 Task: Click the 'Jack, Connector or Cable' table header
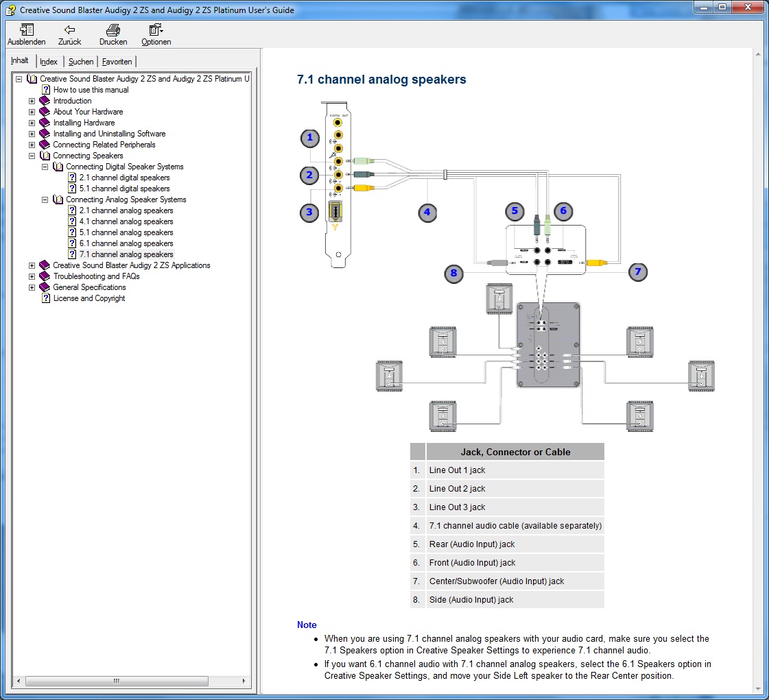(515, 452)
